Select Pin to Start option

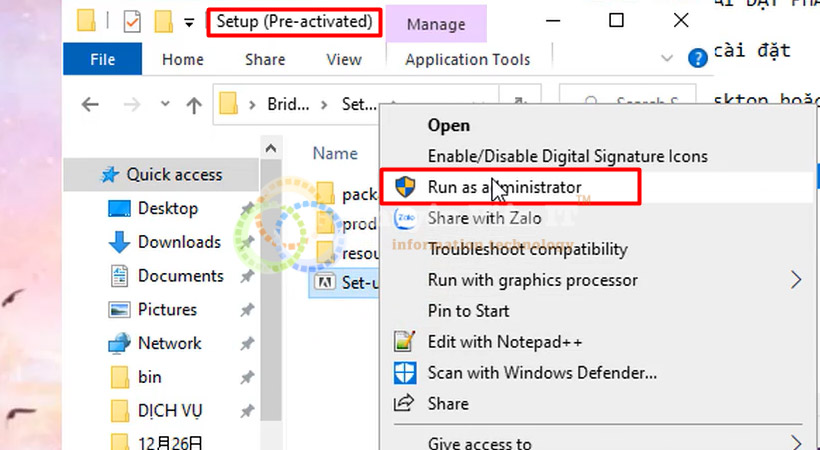click(x=468, y=311)
